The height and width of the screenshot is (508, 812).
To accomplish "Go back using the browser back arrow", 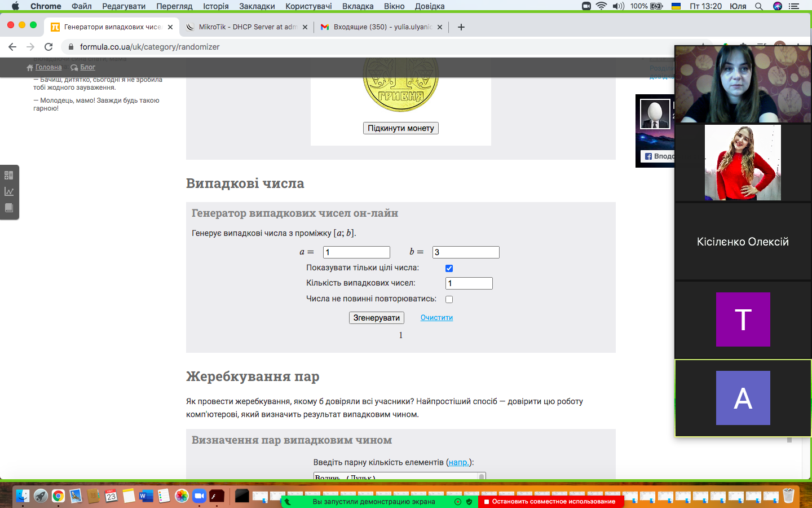I will 12,47.
